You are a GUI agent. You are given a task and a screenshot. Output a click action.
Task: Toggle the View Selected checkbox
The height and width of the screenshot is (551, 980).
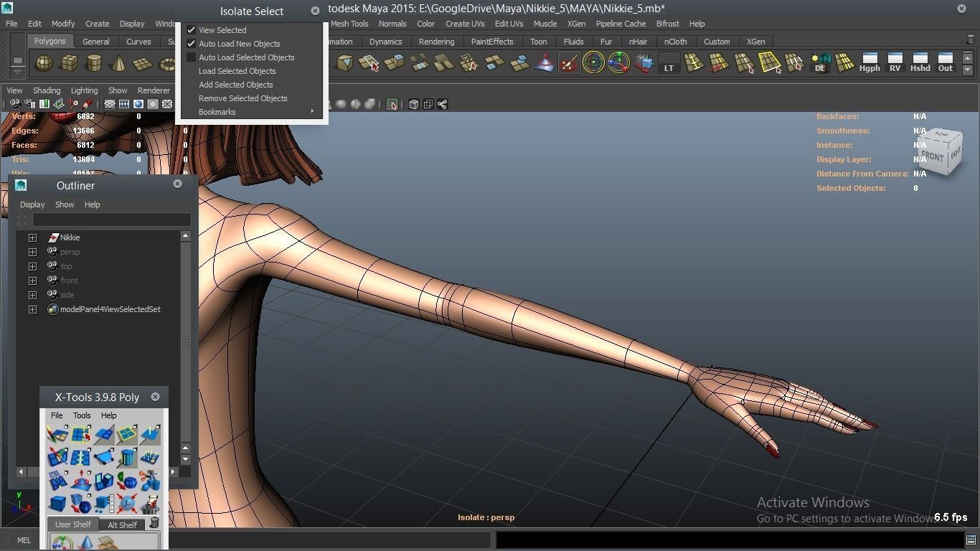pyautogui.click(x=192, y=30)
